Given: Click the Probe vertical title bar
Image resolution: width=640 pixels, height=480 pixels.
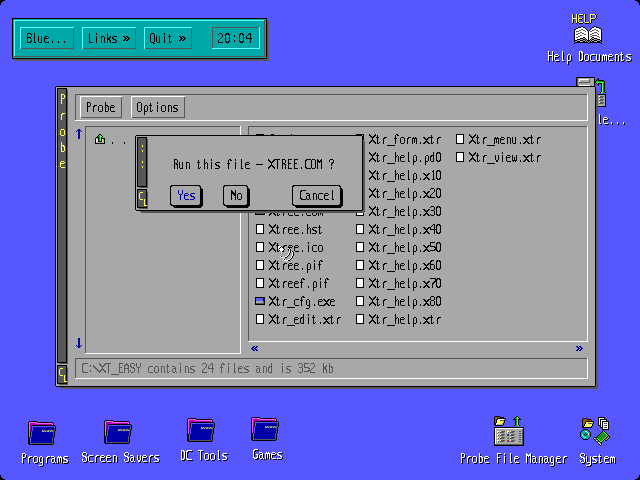Looking at the screenshot, I should coord(62,225).
